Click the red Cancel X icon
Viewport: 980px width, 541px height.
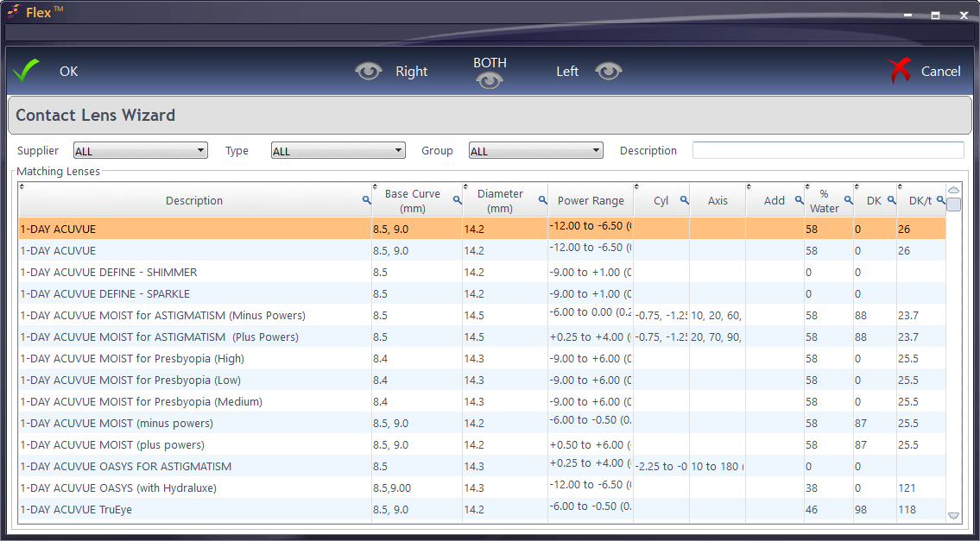(x=900, y=71)
